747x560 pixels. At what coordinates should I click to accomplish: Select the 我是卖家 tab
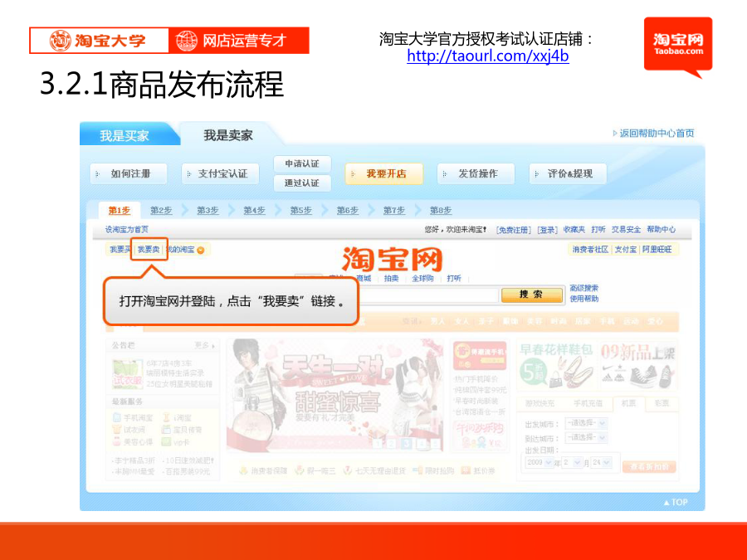(x=228, y=135)
